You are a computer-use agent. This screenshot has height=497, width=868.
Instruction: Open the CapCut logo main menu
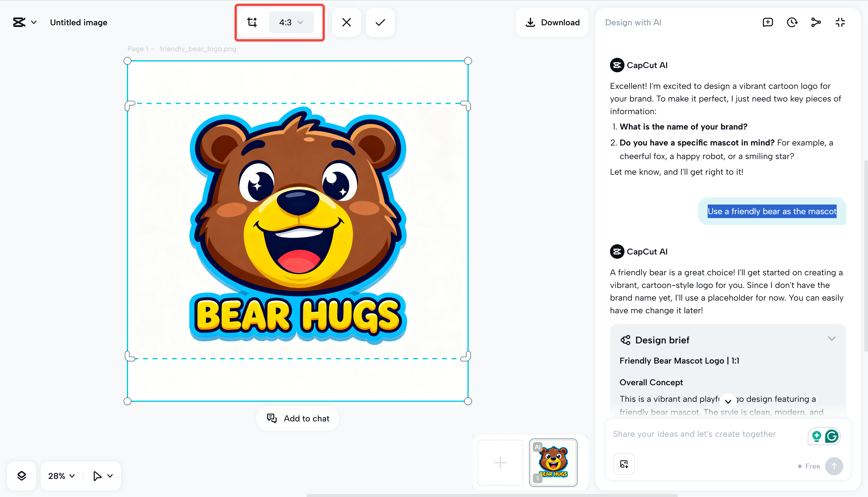pos(24,23)
